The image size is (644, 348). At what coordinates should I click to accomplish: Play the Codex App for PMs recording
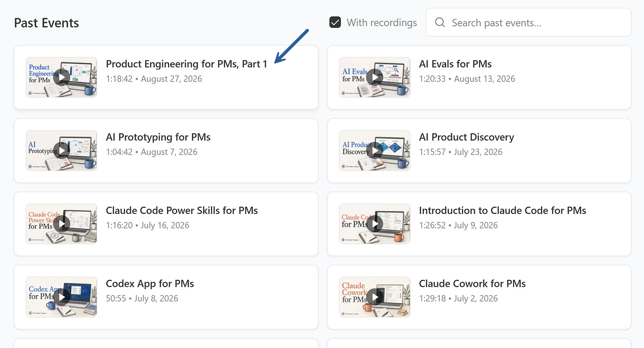[x=61, y=297]
